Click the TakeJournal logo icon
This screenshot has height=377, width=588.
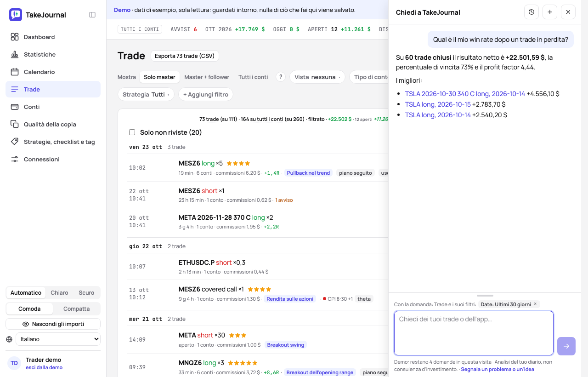pos(15,15)
